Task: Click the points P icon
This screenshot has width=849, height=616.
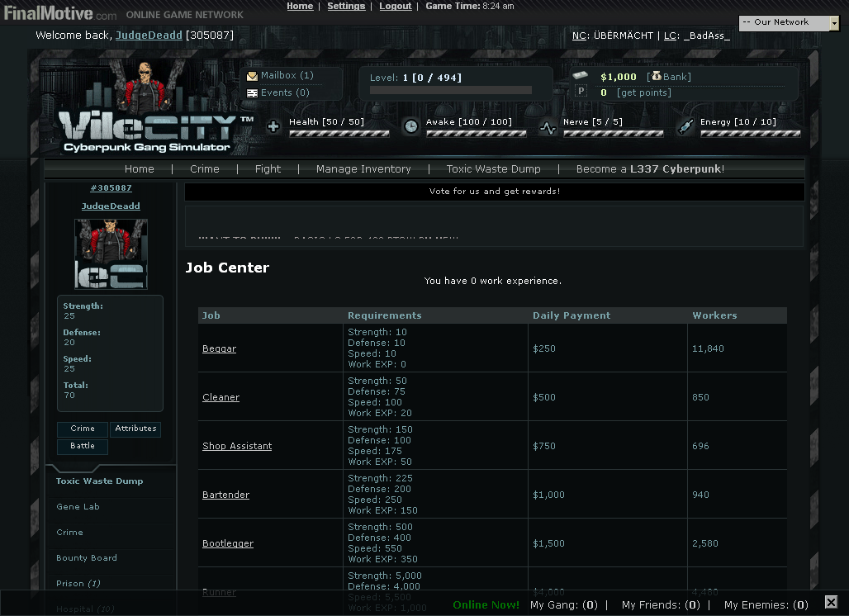Action: click(581, 92)
